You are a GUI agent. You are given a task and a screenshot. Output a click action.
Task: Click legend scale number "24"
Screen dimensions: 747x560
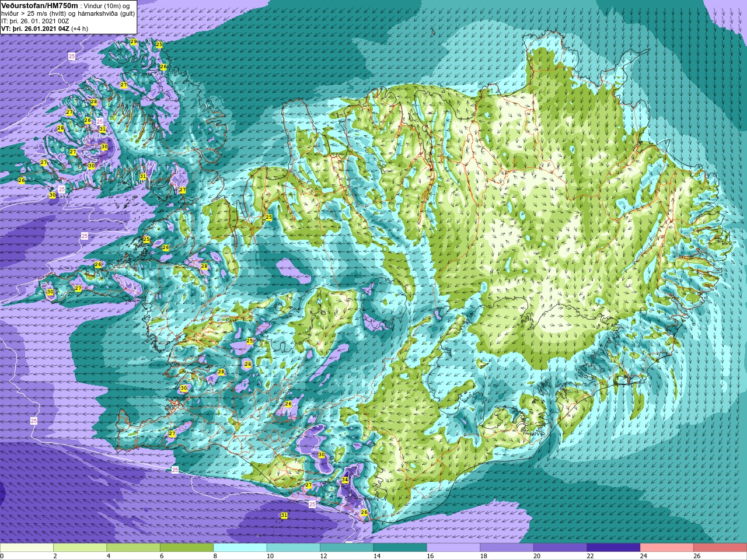[644, 556]
